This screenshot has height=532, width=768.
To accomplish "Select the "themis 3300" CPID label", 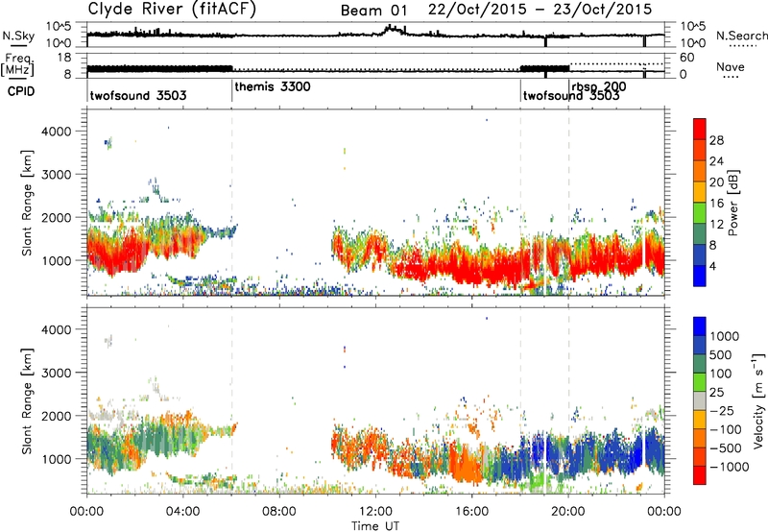I will 273,86.
